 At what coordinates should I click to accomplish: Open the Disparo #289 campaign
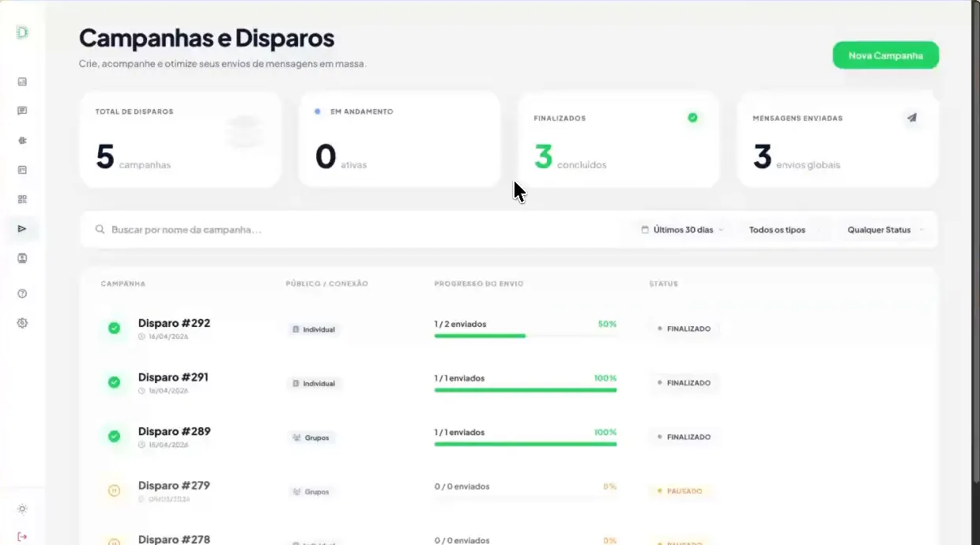tap(174, 431)
